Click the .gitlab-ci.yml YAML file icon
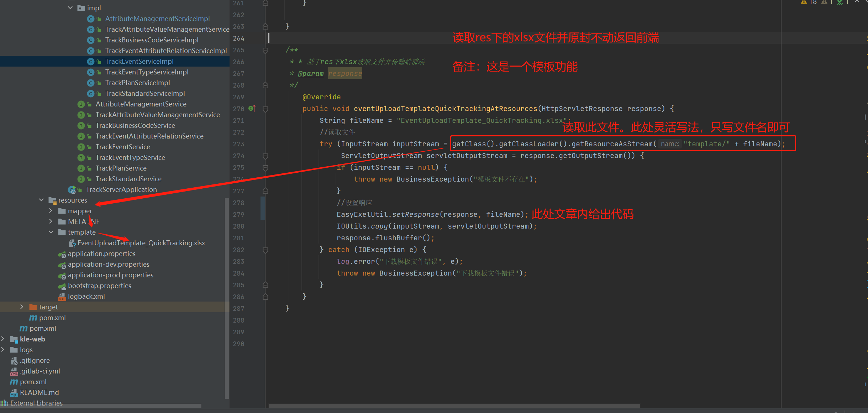Viewport: 868px width, 413px height. click(14, 371)
